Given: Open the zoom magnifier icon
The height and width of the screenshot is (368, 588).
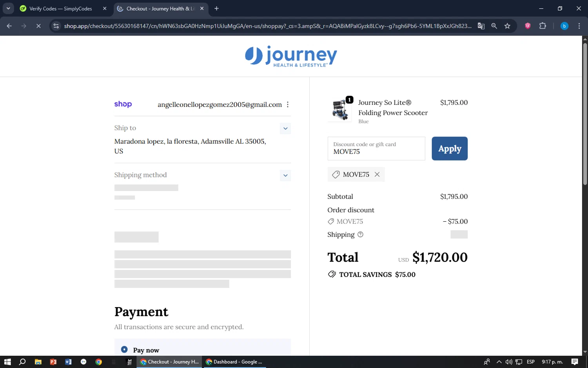Looking at the screenshot, I should tap(494, 26).
